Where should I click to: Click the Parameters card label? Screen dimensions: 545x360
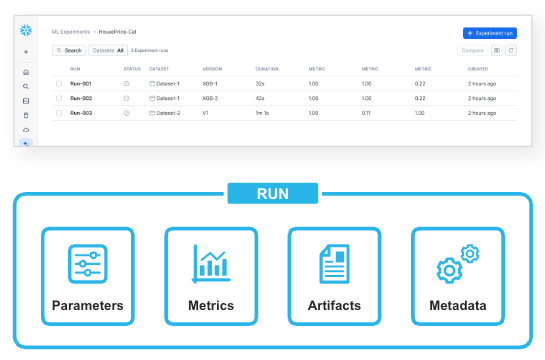88,305
